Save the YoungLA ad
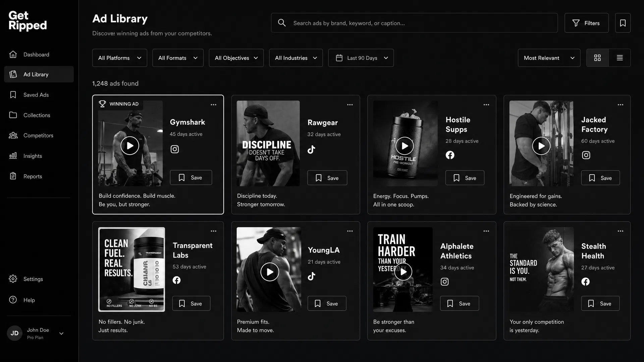This screenshot has width=644, height=362. tap(327, 303)
